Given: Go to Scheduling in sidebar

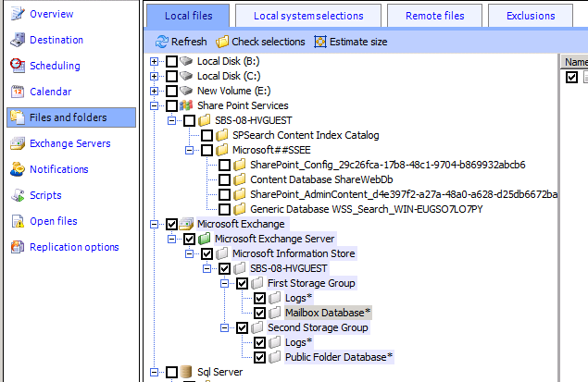Looking at the screenshot, I should click(x=55, y=66).
